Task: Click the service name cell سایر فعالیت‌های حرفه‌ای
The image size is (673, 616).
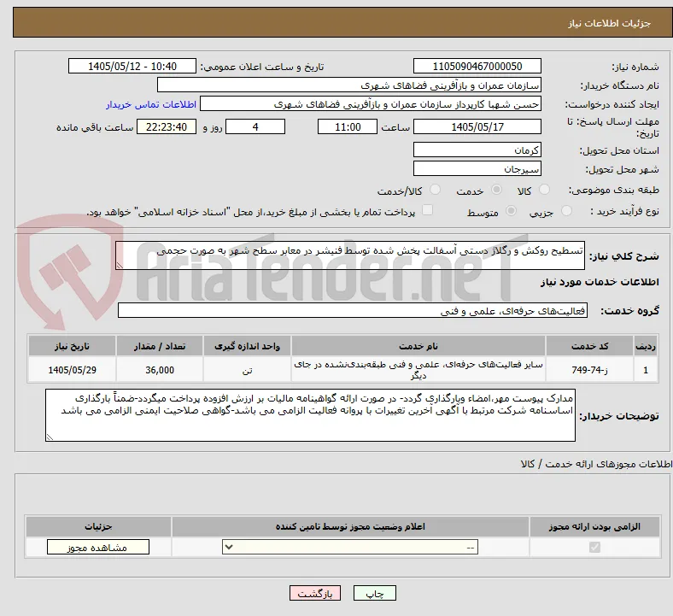Action: coord(418,370)
